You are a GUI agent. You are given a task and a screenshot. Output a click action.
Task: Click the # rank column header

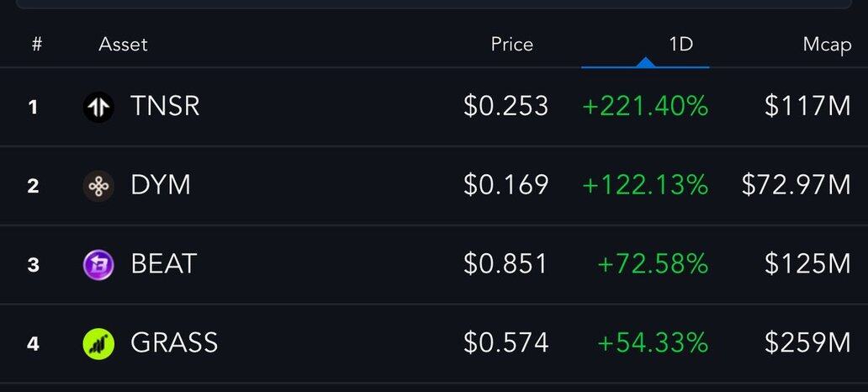pyautogui.click(x=36, y=45)
